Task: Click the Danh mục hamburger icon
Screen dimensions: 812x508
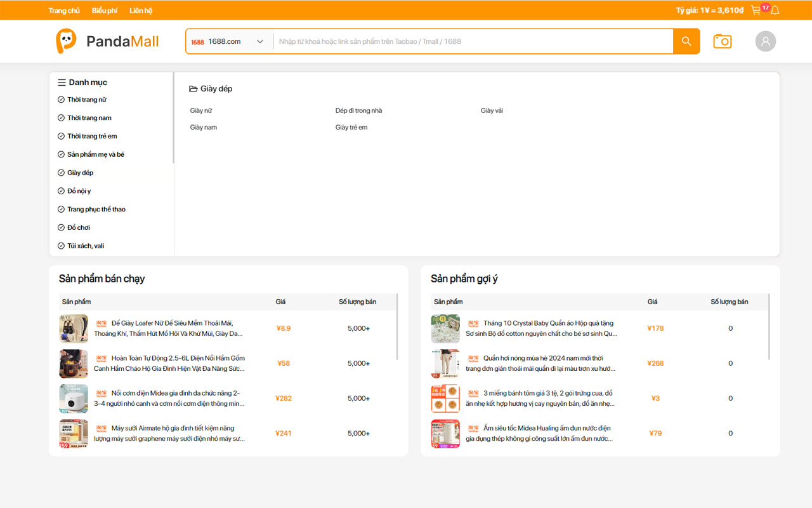Action: (62, 83)
